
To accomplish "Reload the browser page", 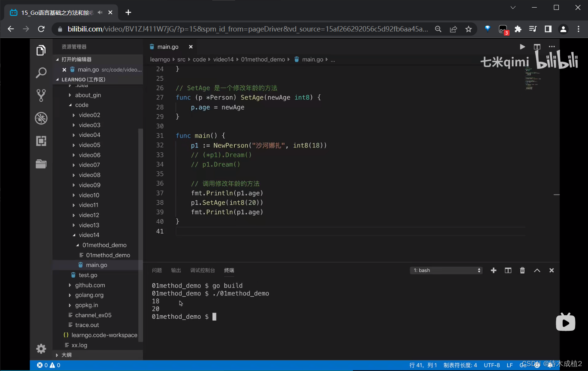I will click(x=41, y=29).
